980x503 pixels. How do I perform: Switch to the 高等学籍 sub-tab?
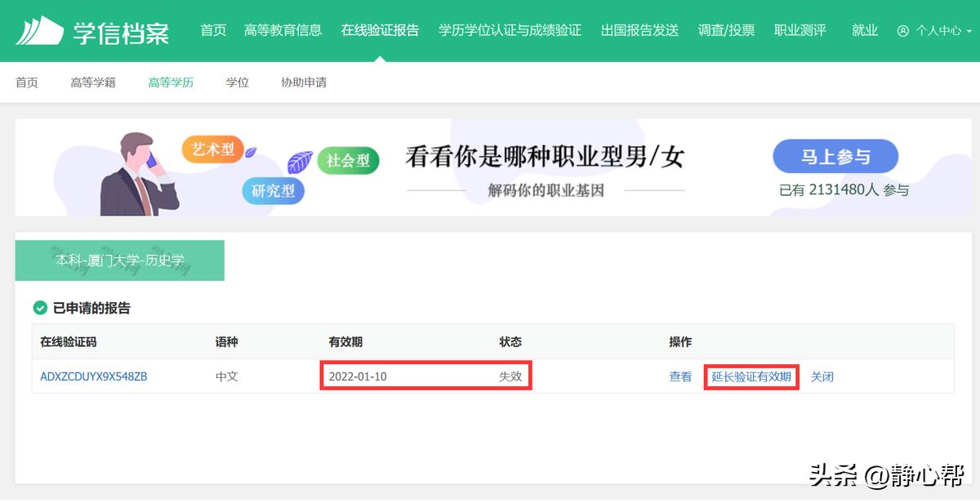(93, 82)
